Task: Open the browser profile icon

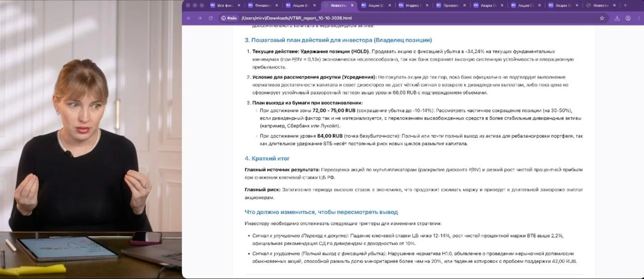Action: pyautogui.click(x=628, y=18)
